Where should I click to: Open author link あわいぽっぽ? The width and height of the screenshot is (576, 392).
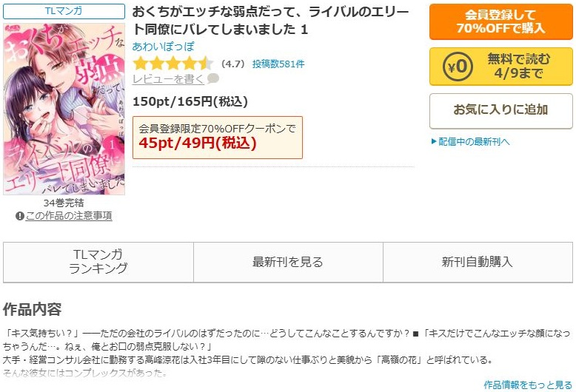[x=163, y=47]
